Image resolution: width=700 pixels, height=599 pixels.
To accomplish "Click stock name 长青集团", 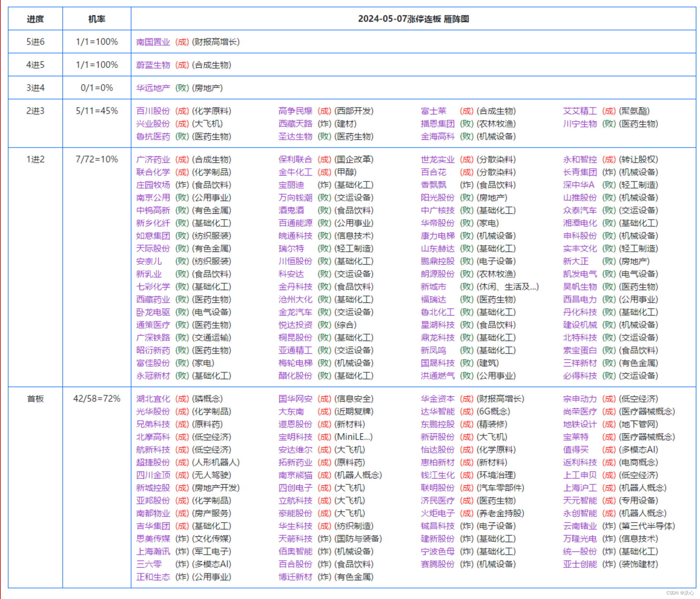I will pyautogui.click(x=580, y=172).
